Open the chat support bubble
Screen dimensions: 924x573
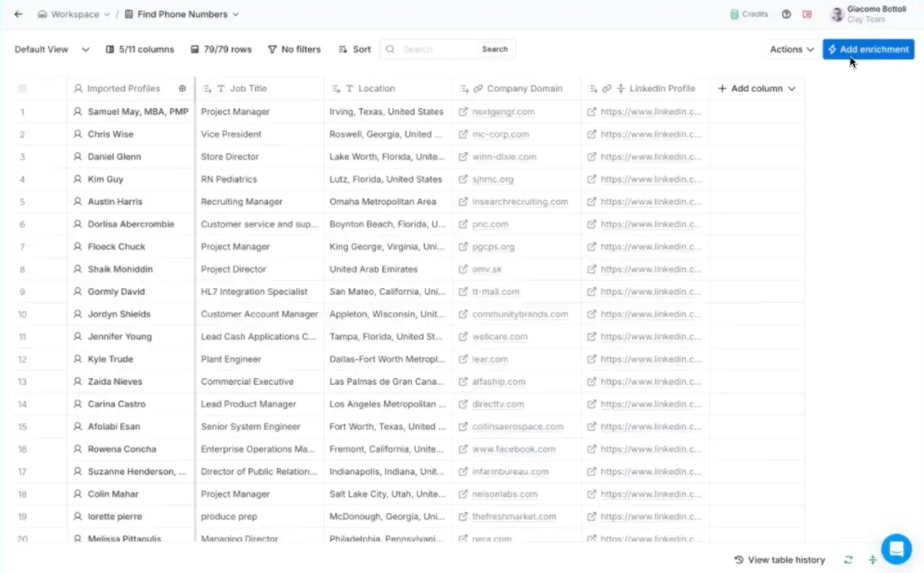pyautogui.click(x=896, y=549)
